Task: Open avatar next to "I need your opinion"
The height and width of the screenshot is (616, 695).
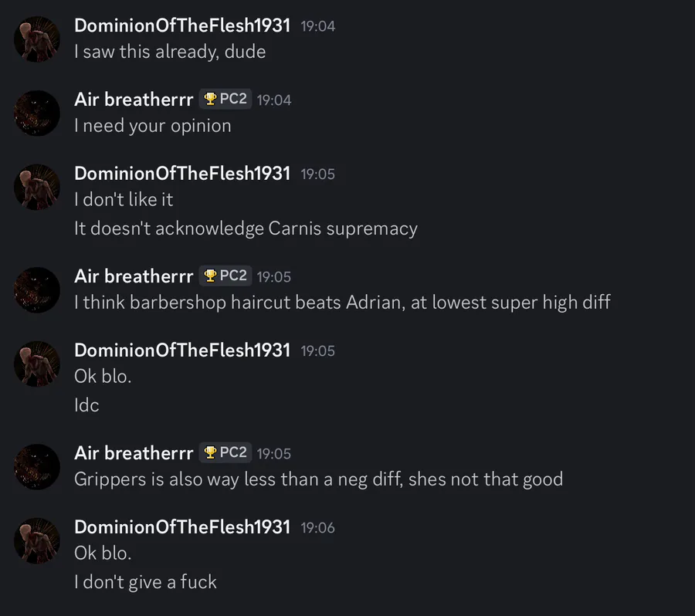Action: pyautogui.click(x=36, y=113)
